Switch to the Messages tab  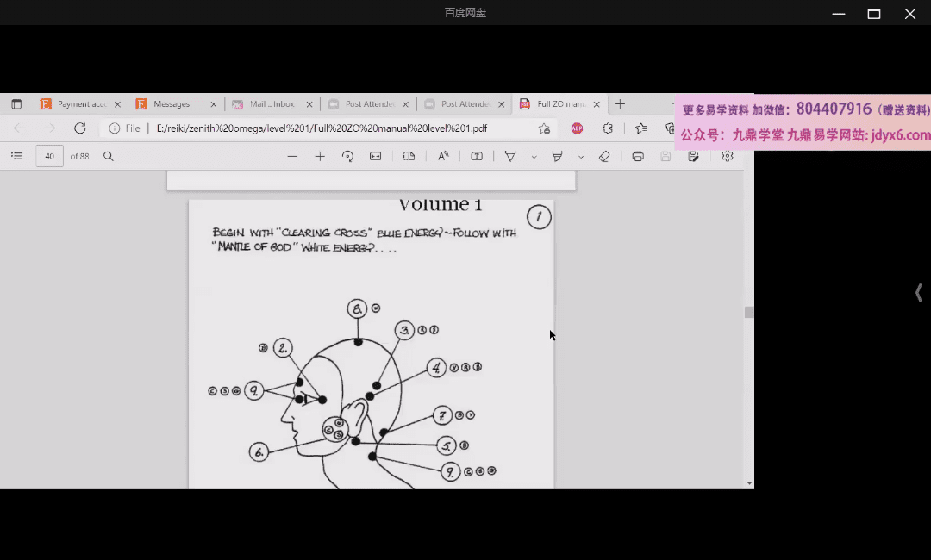click(x=172, y=104)
